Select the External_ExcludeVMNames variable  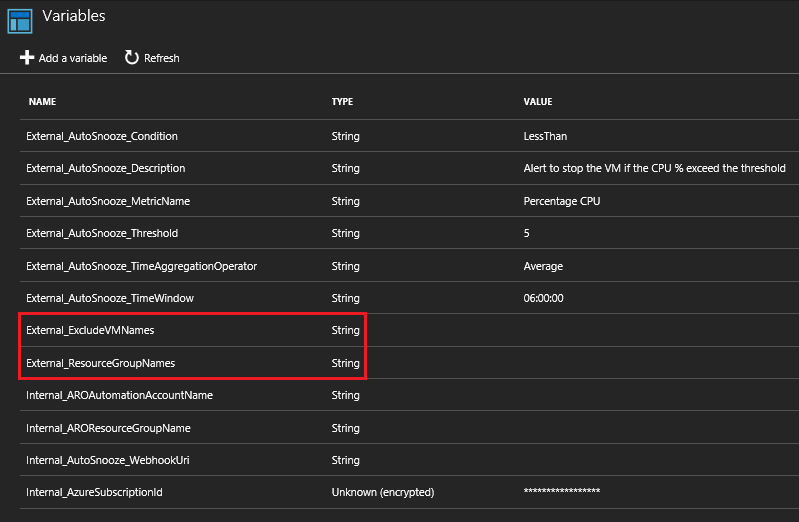click(x=90, y=330)
